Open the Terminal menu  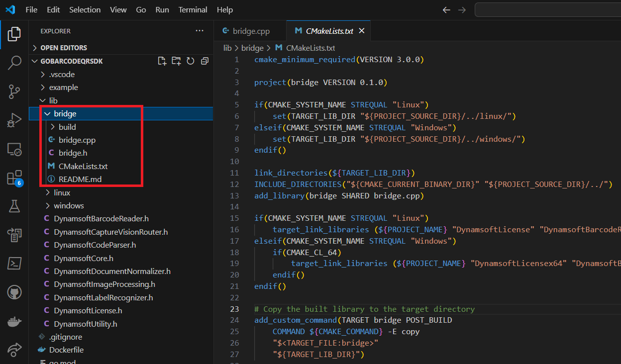193,10
